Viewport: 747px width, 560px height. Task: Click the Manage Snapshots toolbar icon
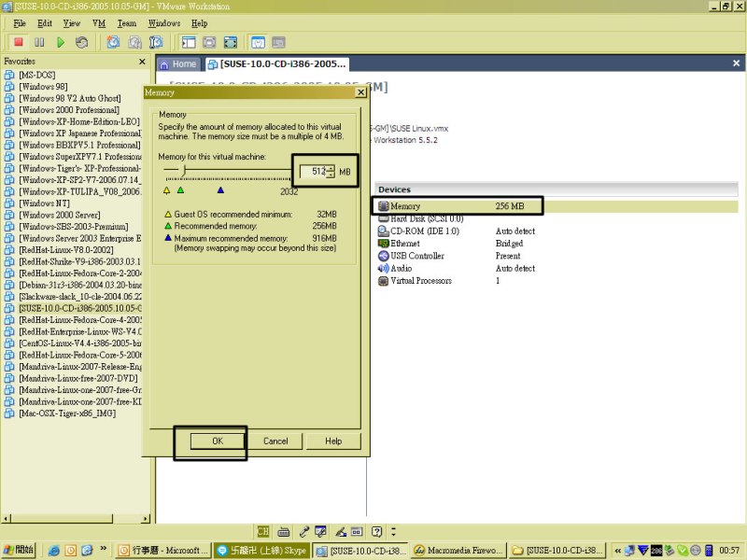coord(156,42)
